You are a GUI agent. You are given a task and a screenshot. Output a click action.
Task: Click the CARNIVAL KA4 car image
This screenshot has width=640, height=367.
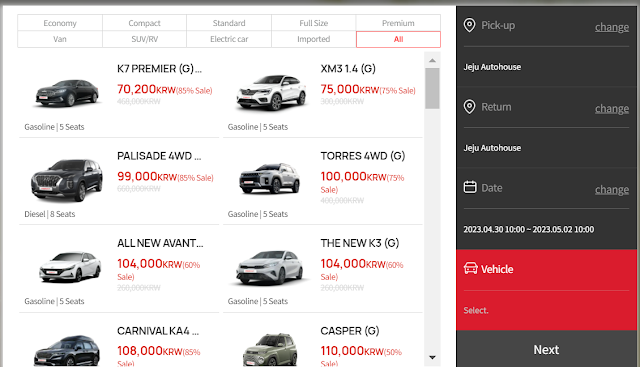pos(67,350)
